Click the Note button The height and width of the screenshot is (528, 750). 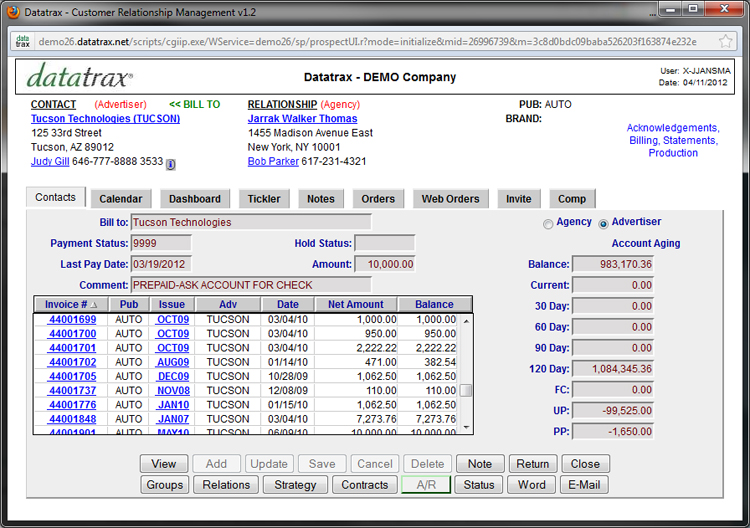pos(480,464)
